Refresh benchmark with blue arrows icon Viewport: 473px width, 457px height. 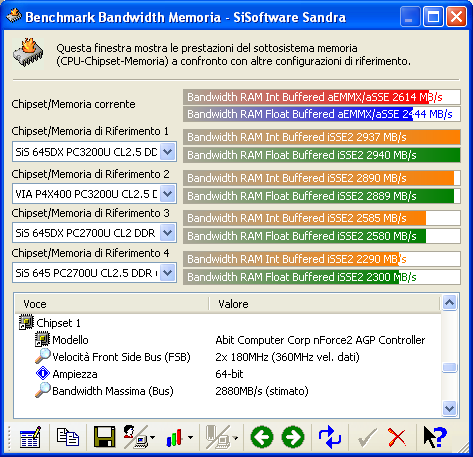click(x=330, y=437)
